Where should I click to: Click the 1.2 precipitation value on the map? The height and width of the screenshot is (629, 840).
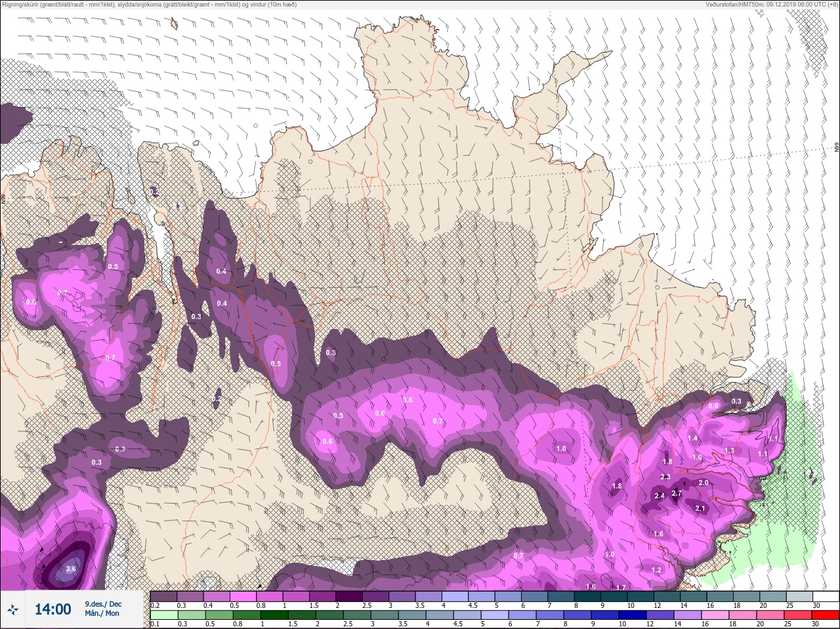656,570
